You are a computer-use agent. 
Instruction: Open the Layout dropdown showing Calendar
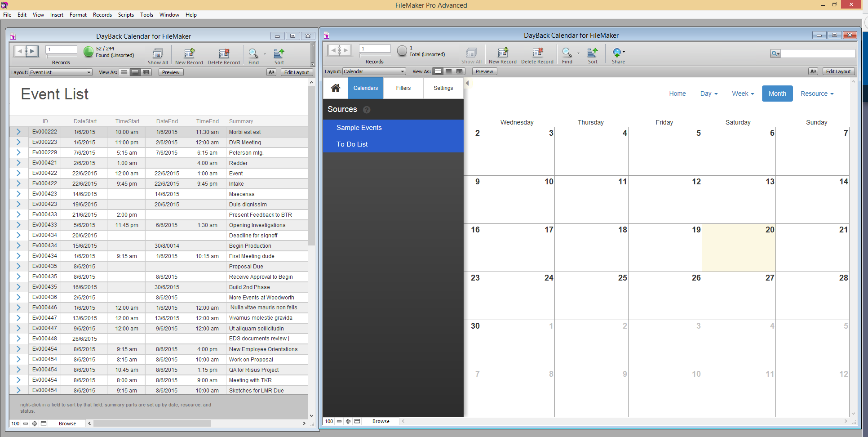tap(374, 71)
